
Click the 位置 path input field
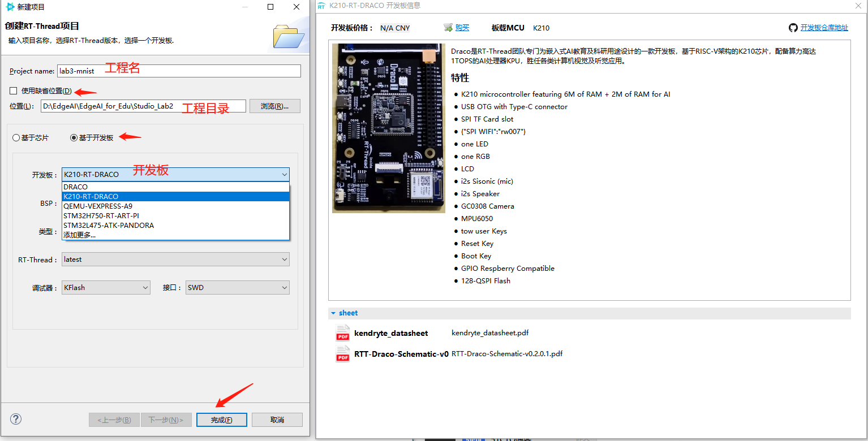143,106
